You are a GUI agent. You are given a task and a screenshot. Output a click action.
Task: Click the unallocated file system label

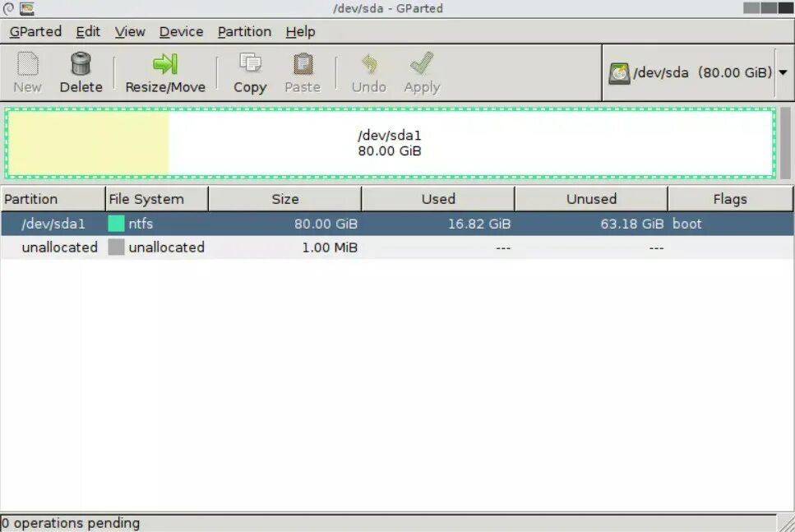coord(166,247)
